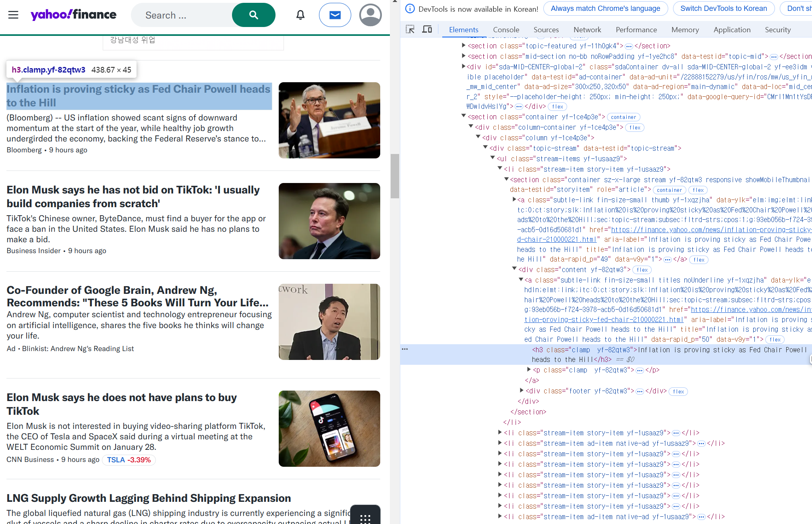Select the Elements tab
Screen dimensions: 812x524
pyautogui.click(x=464, y=29)
